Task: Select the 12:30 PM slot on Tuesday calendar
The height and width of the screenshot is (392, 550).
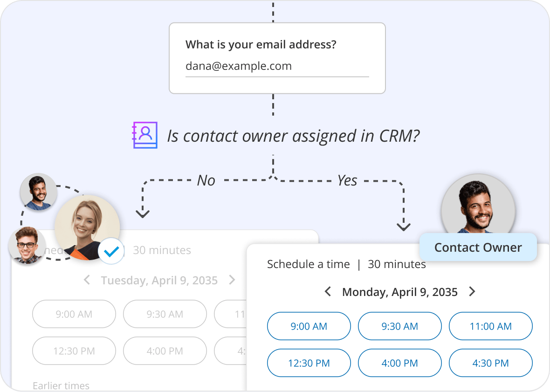Action: [74, 351]
